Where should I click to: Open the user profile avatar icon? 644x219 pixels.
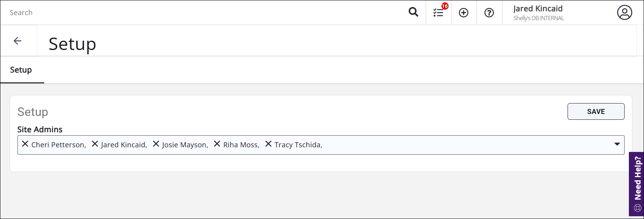click(x=624, y=12)
